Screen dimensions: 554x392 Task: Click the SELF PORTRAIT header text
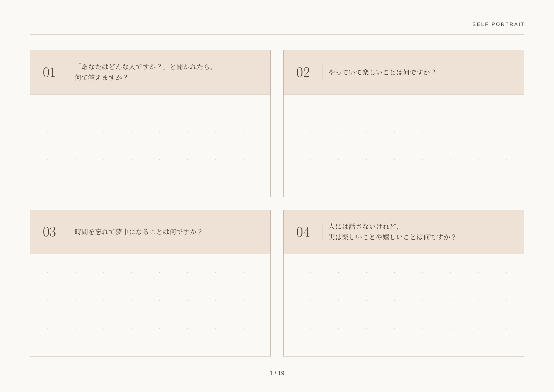[x=498, y=24]
